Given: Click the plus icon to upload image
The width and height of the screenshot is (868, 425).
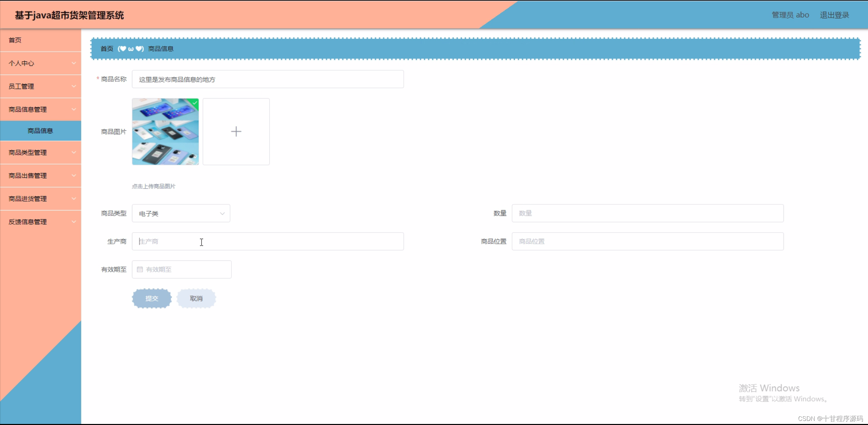Looking at the screenshot, I should tap(236, 132).
